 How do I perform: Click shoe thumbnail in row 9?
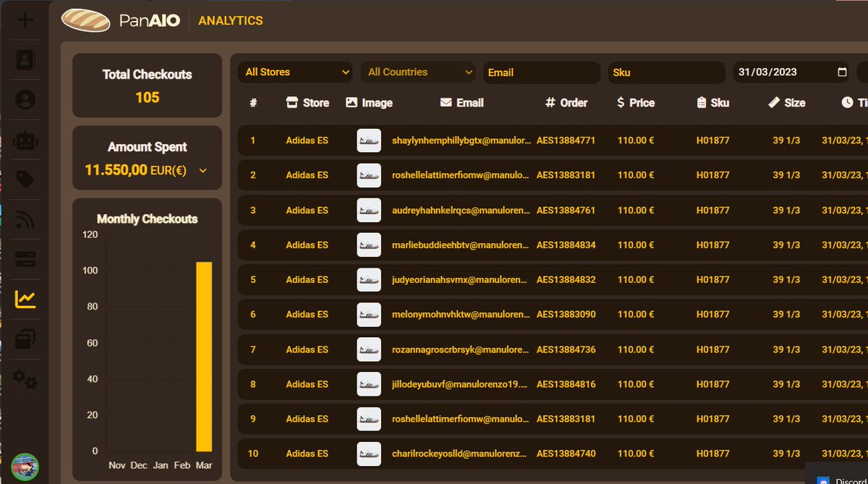369,419
